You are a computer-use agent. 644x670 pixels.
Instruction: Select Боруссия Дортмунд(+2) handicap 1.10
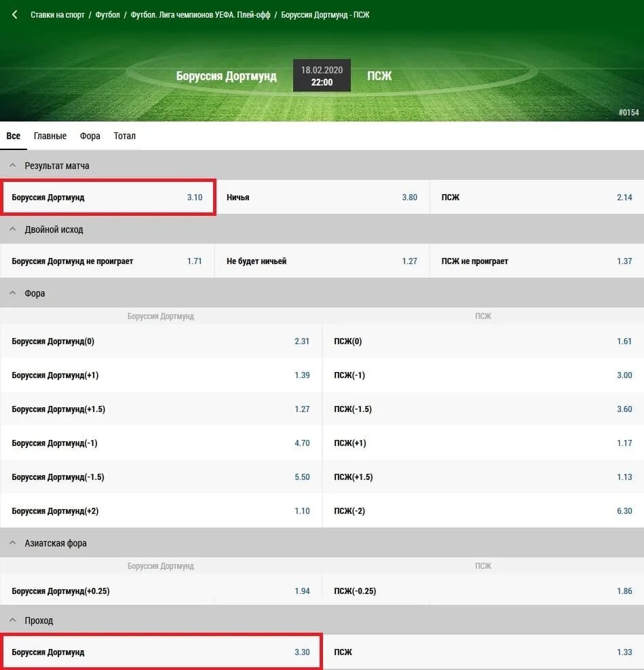pyautogui.click(x=161, y=510)
